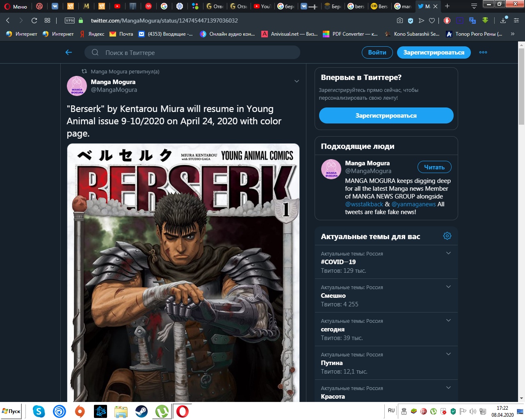Switch to the YouTube tab
Screen dimensions: 525x420
tap(262, 6)
